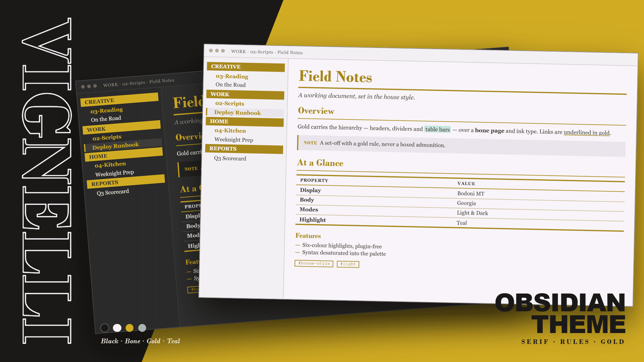Click the WORK header in the dark window

coord(122,127)
